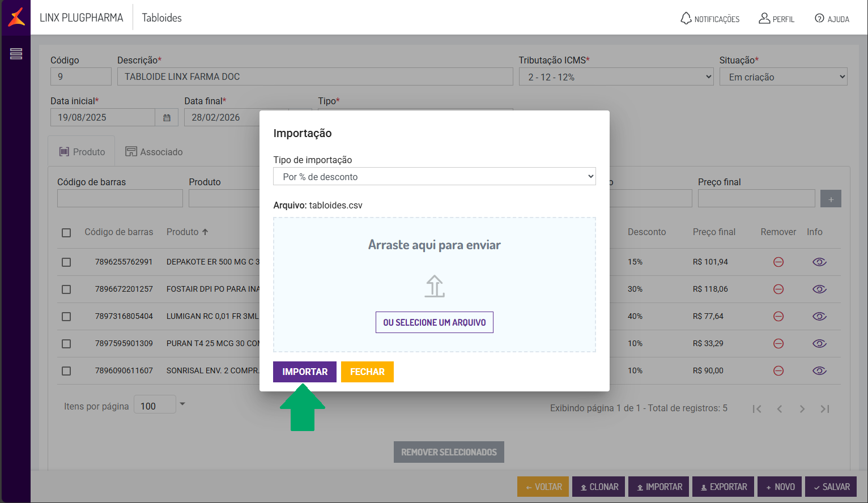The height and width of the screenshot is (503, 868).
Task: Click the R$ 118,06 price cell
Action: [x=710, y=289]
